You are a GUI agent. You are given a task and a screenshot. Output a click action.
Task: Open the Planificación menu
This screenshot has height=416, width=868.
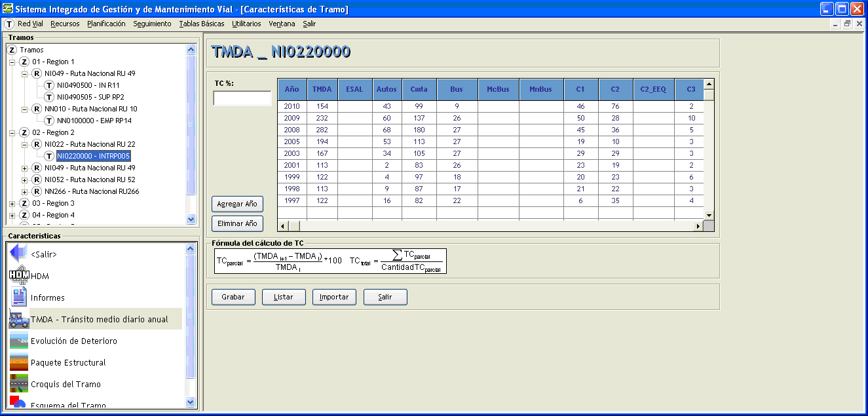click(x=106, y=24)
